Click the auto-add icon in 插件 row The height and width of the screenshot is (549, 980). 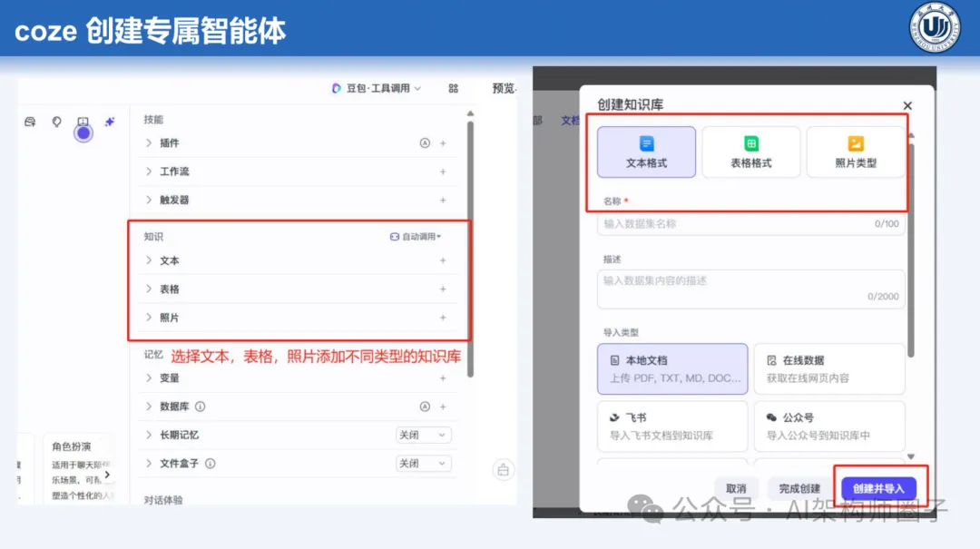pyautogui.click(x=425, y=143)
